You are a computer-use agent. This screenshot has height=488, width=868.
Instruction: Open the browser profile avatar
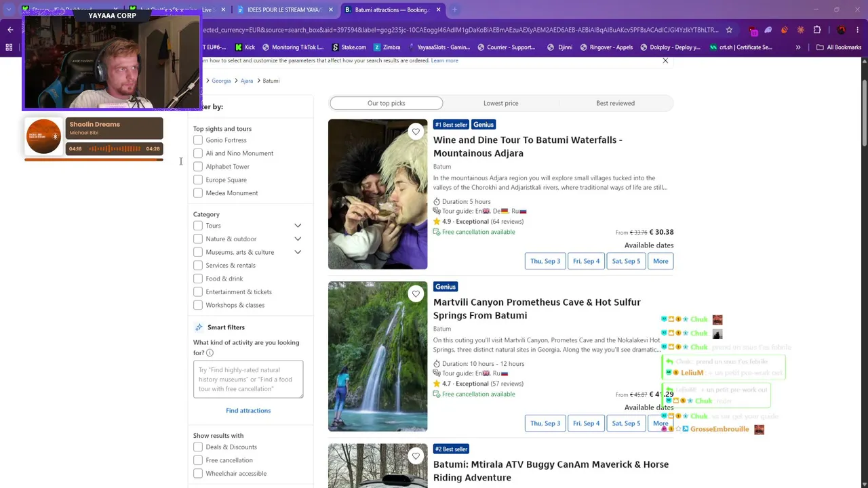[x=842, y=30]
